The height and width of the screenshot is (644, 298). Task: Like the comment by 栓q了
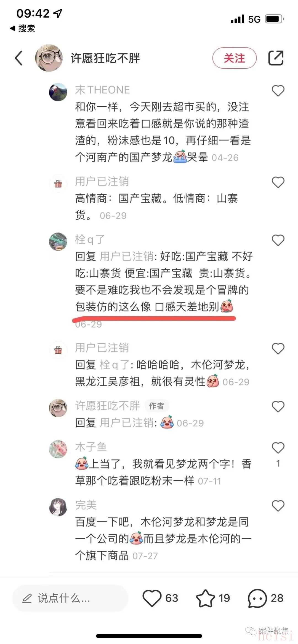pyautogui.click(x=278, y=240)
